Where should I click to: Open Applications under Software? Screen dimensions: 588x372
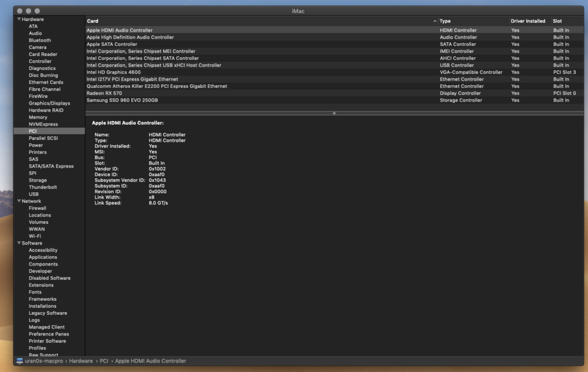click(x=42, y=257)
